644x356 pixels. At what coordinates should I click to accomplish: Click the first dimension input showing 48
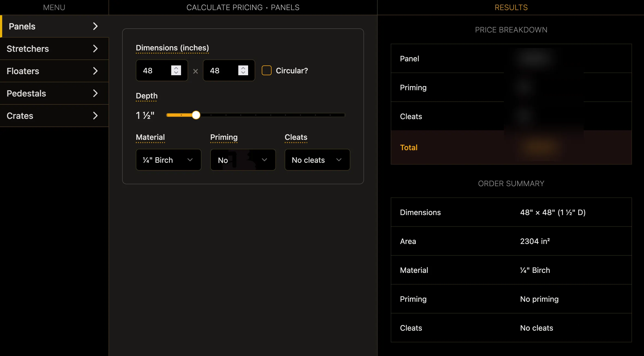[x=162, y=70]
